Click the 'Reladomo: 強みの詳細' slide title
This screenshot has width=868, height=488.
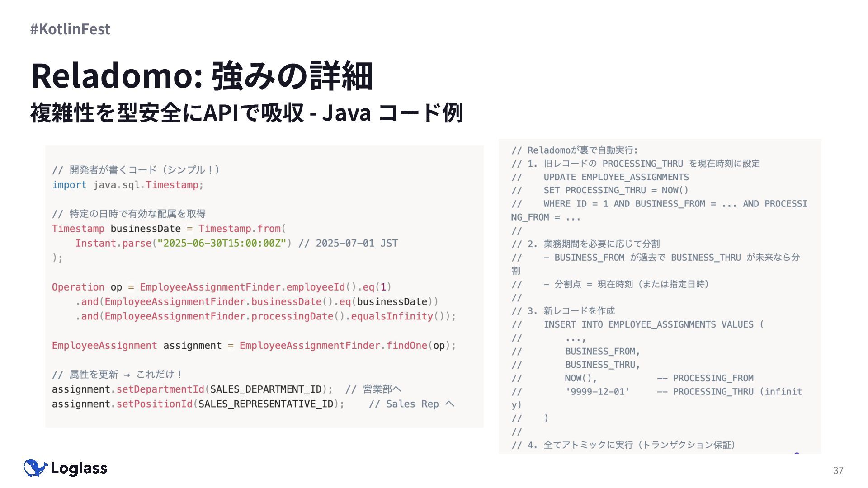[x=202, y=76]
